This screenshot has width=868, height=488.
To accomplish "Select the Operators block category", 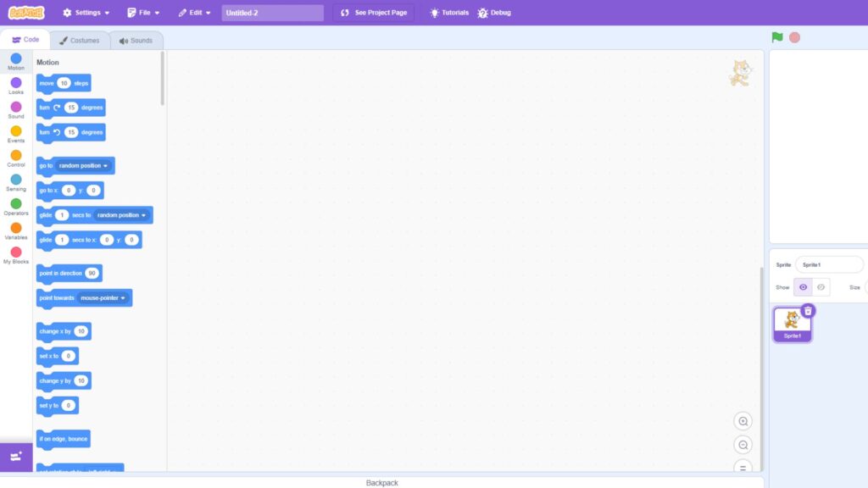I will tap(16, 207).
